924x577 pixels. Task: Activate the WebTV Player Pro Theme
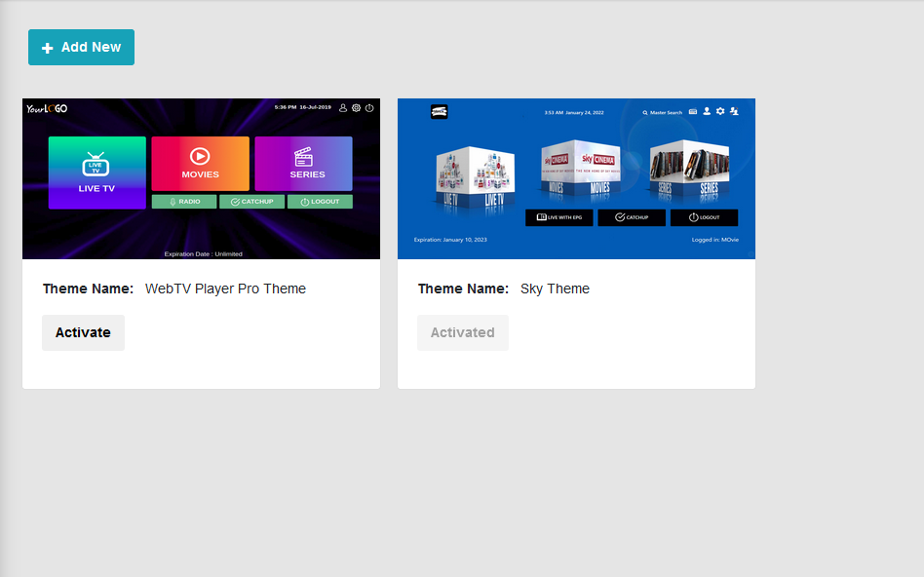[x=83, y=332]
